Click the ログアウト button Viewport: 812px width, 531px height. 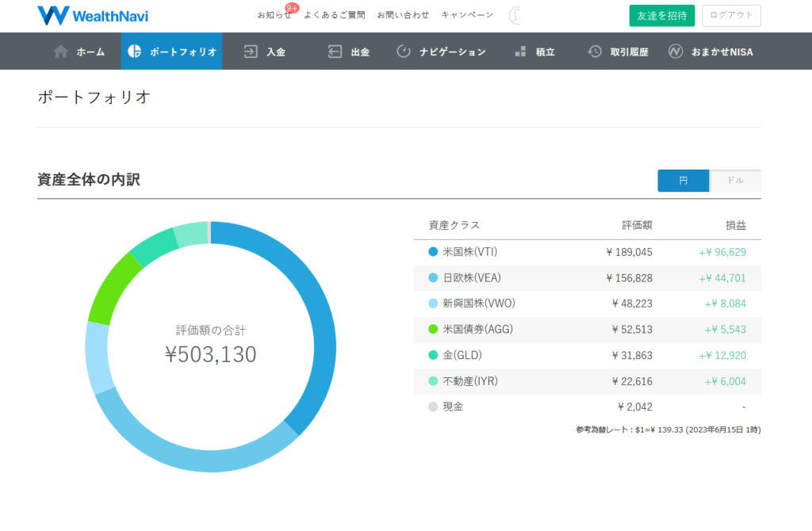[731, 16]
